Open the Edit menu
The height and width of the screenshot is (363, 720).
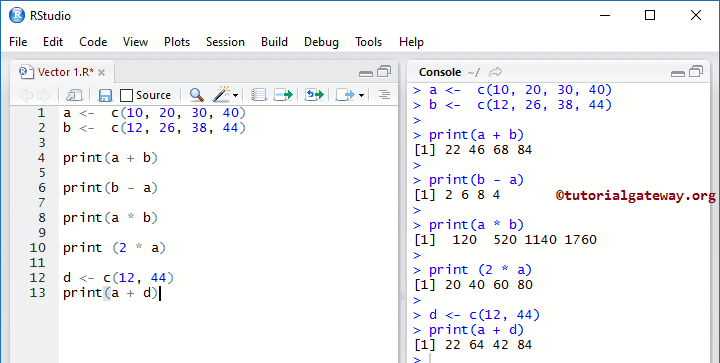(x=53, y=42)
